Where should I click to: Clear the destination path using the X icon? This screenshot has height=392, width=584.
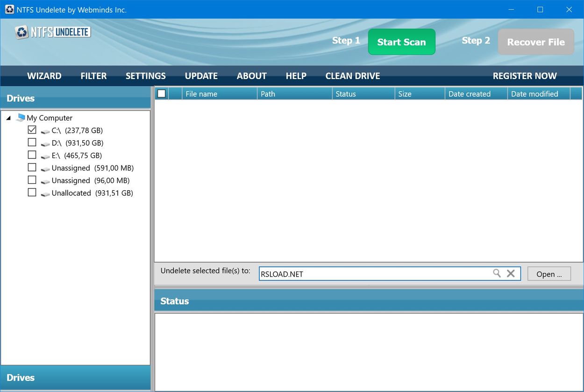510,273
